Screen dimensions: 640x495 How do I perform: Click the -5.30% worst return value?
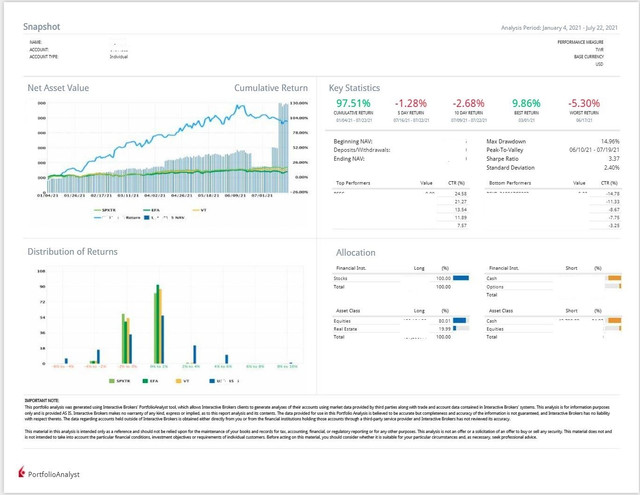click(584, 103)
